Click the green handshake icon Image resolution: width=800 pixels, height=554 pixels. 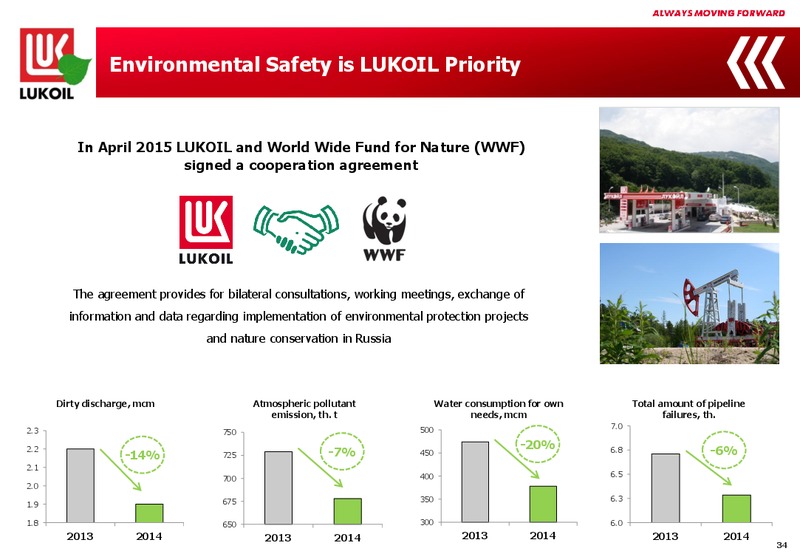(x=296, y=229)
